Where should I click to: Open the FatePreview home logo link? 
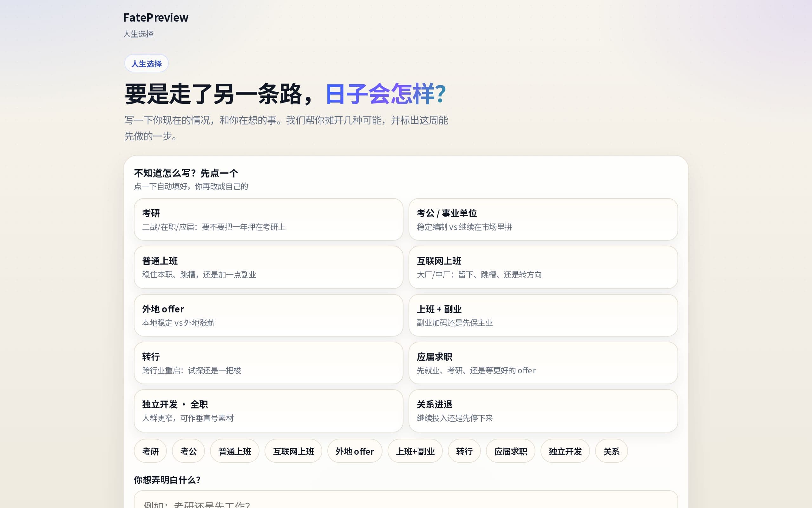click(x=156, y=17)
